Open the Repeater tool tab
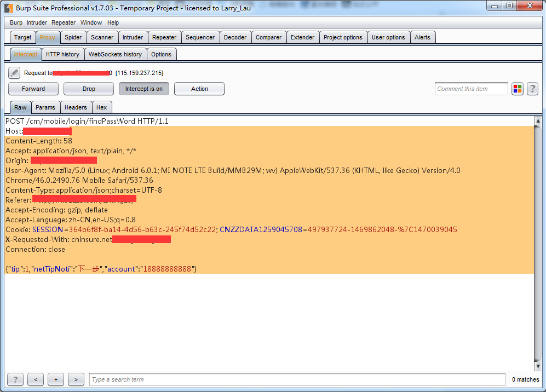Screen dimensions: 546x392 (x=164, y=37)
